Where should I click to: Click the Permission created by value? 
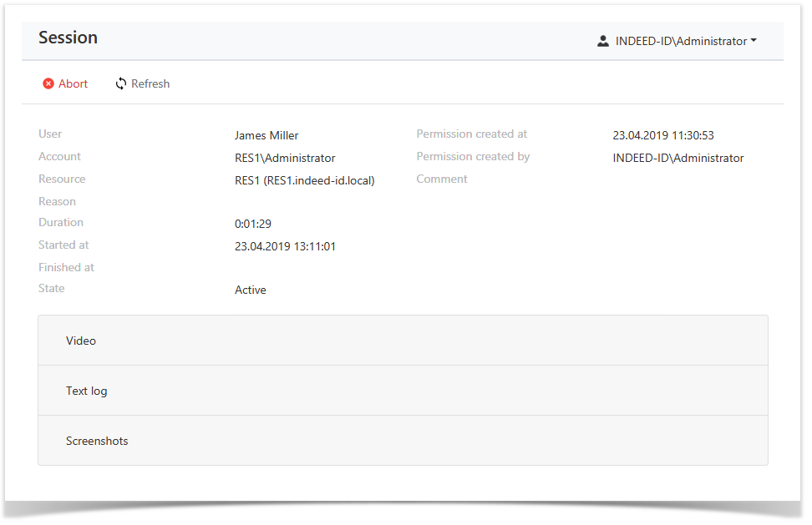678,158
